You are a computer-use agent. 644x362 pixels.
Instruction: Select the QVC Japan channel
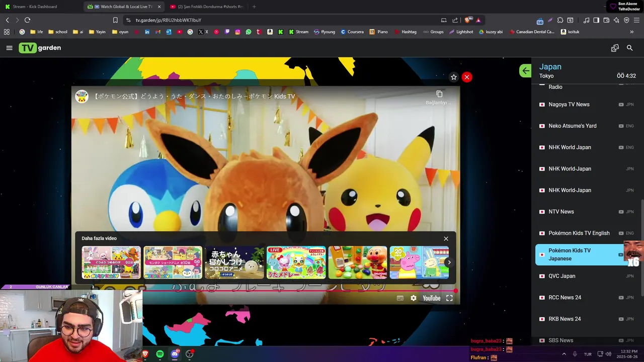586,276
